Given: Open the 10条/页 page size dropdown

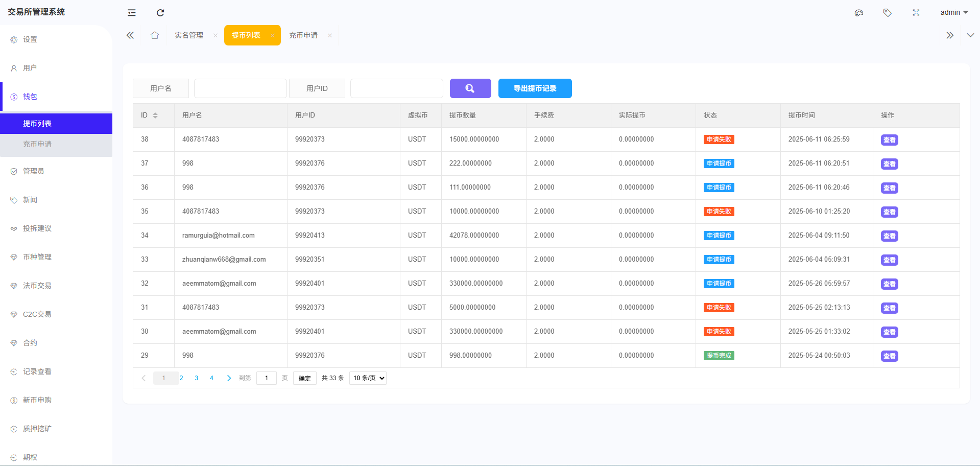Looking at the screenshot, I should 367,378.
